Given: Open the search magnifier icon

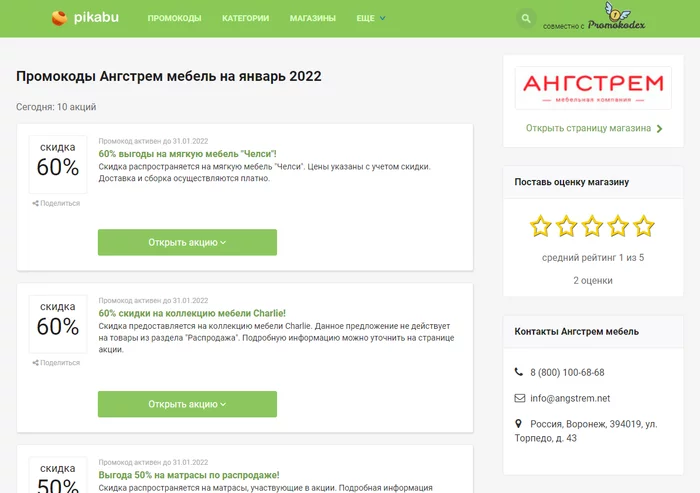Looking at the screenshot, I should point(526,18).
